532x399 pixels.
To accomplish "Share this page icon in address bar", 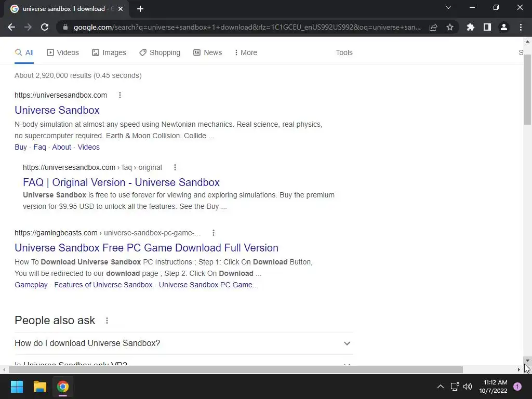I will tap(433, 27).
